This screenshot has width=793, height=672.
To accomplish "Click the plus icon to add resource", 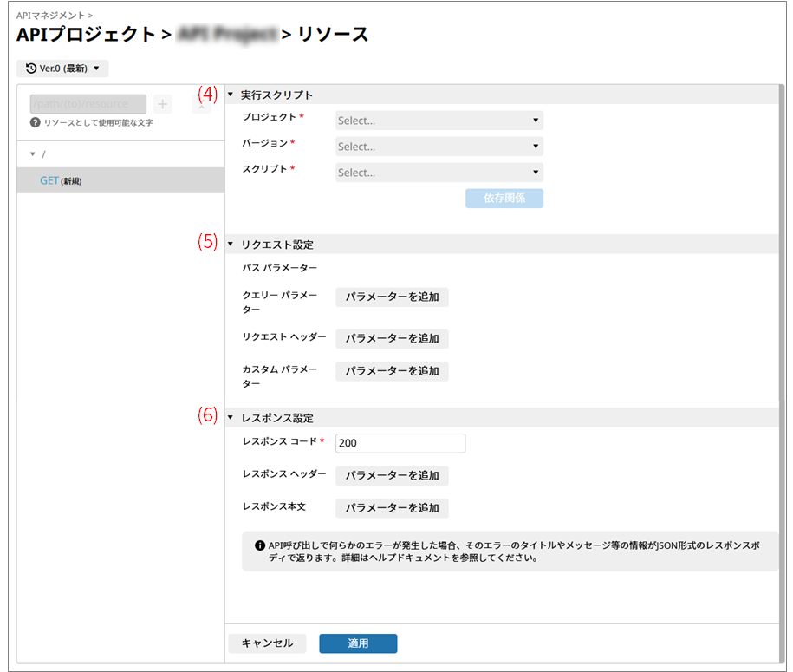I will (x=163, y=104).
